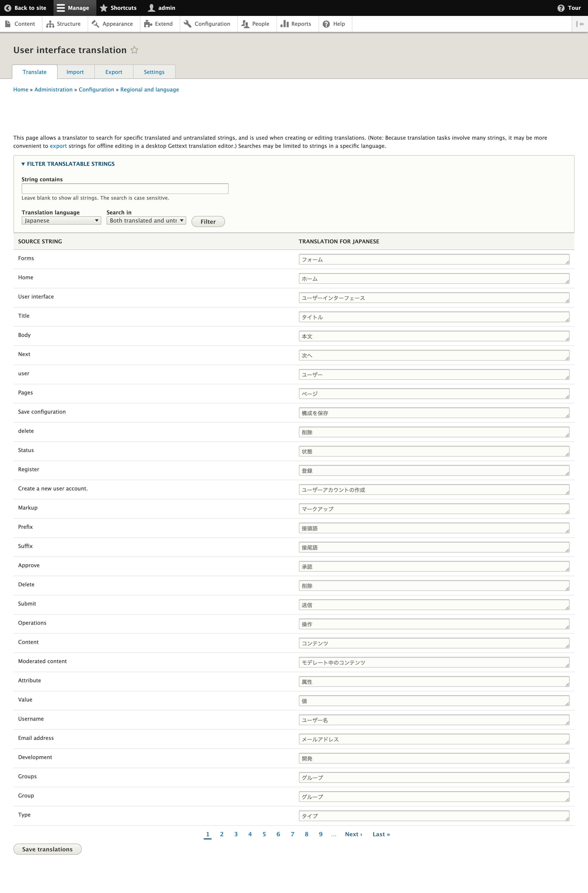Open the Structure menu icon
The height and width of the screenshot is (893, 588).
click(x=50, y=24)
